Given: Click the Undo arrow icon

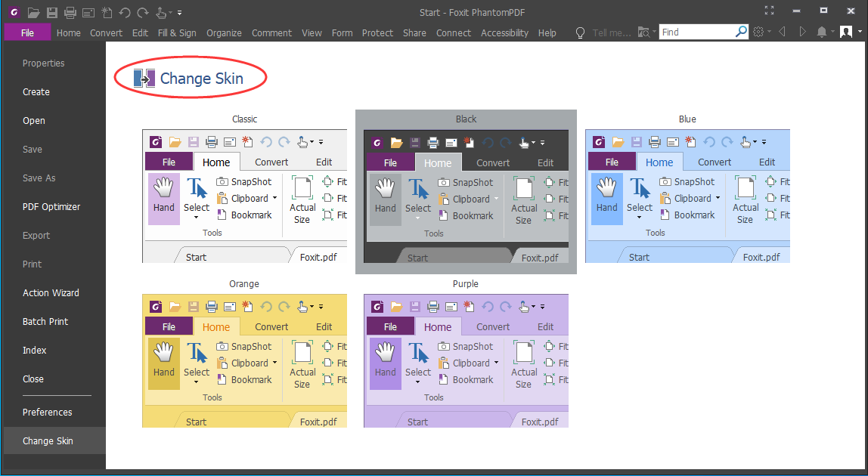Looking at the screenshot, I should (125, 12).
